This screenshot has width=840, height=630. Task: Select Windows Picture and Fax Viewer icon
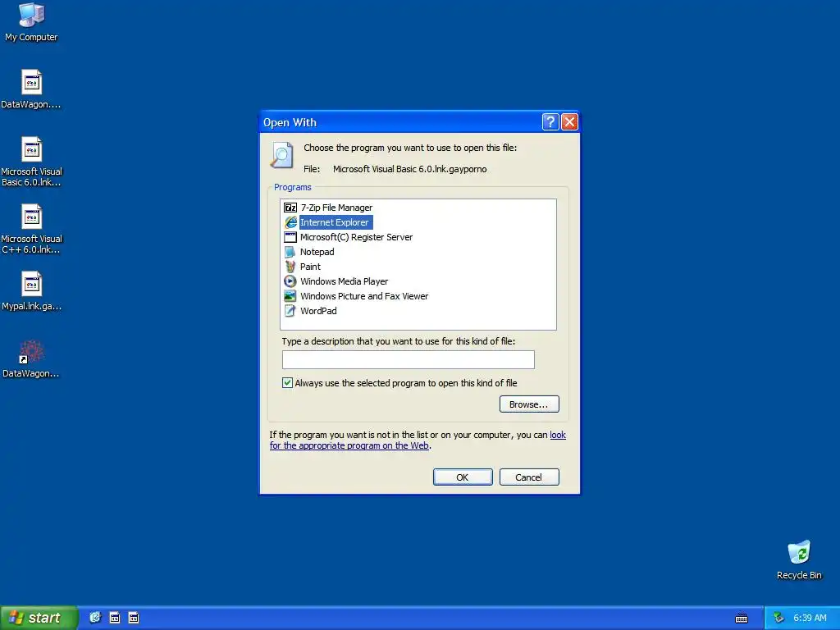pyautogui.click(x=290, y=295)
